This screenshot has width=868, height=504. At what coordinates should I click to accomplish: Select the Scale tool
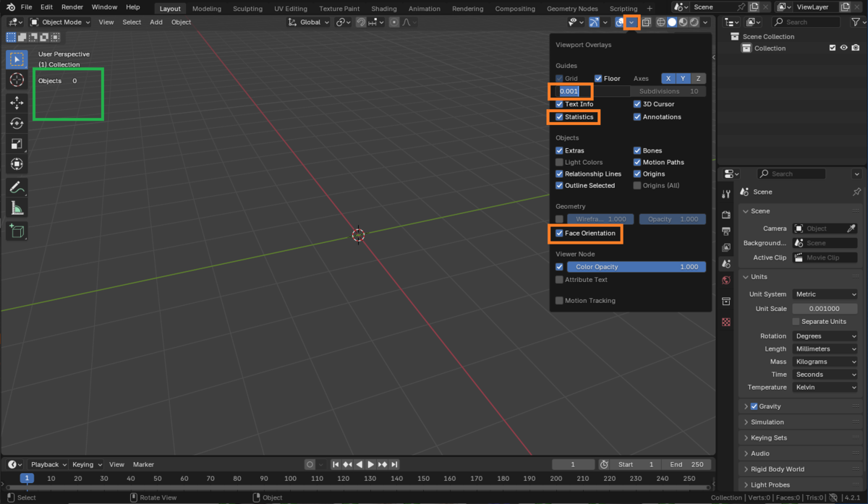(17, 144)
